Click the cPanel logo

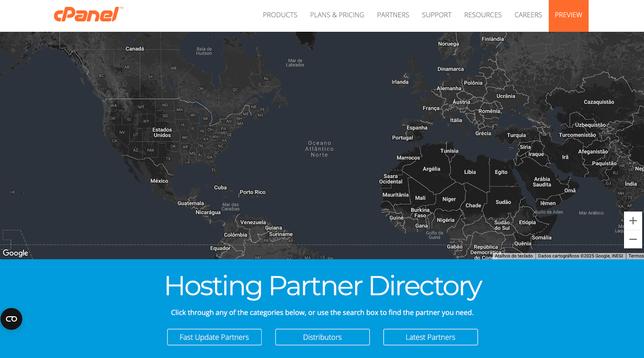click(x=89, y=14)
